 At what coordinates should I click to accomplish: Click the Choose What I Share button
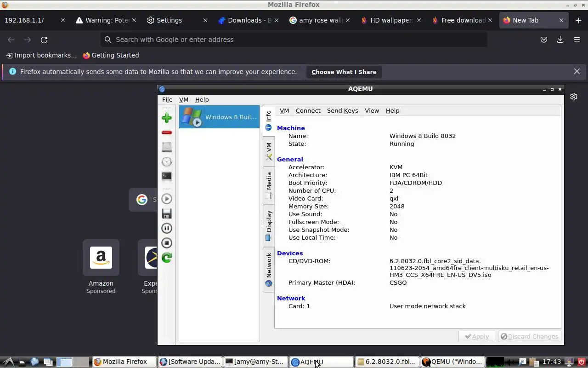tap(344, 72)
